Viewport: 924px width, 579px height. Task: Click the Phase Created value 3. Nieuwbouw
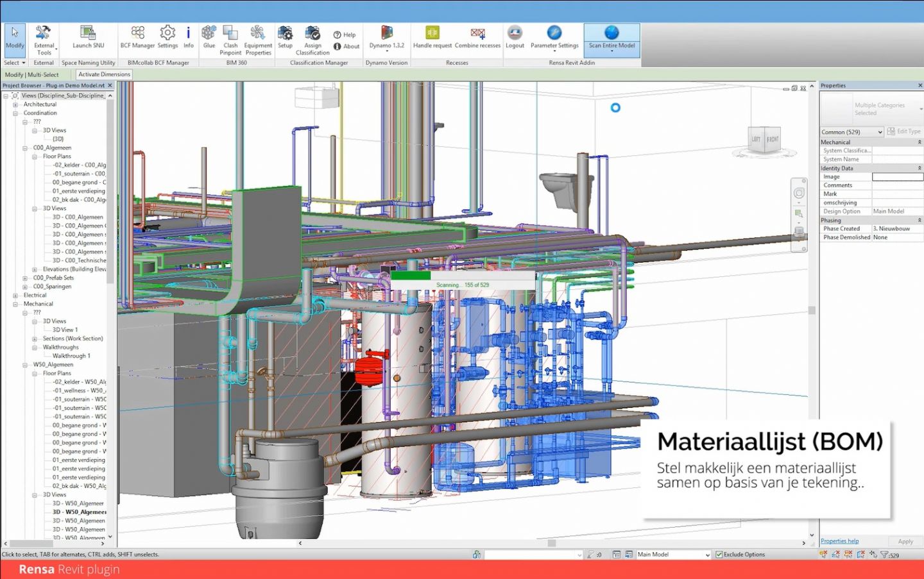click(897, 229)
